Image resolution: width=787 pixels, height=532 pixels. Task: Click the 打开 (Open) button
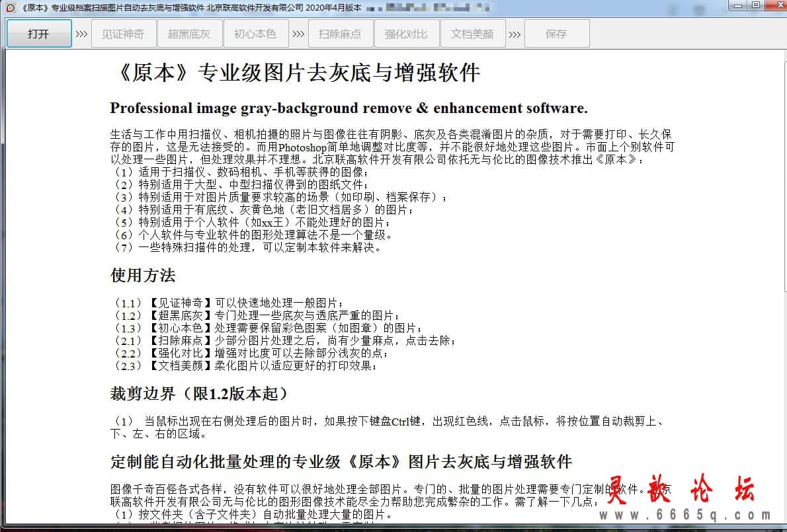[x=39, y=34]
